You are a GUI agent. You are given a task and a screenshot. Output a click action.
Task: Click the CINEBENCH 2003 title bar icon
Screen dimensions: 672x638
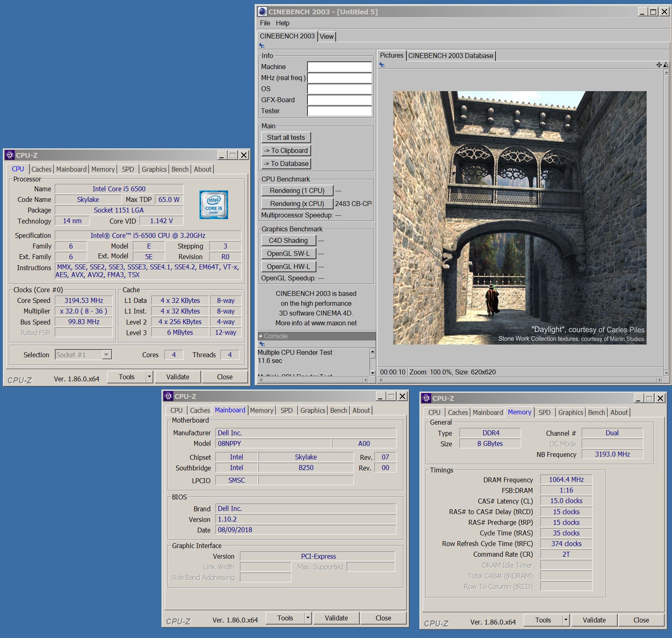tap(262, 11)
